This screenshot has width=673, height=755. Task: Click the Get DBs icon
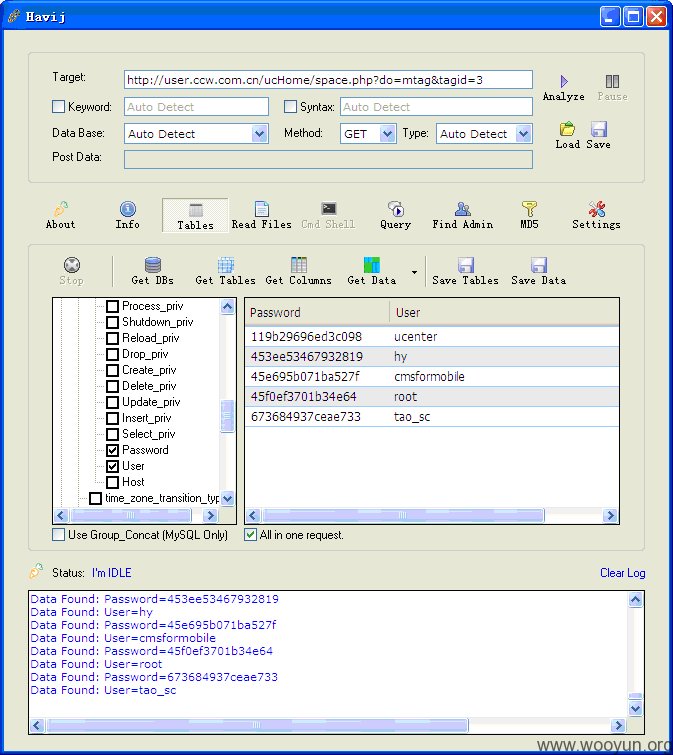(x=153, y=265)
